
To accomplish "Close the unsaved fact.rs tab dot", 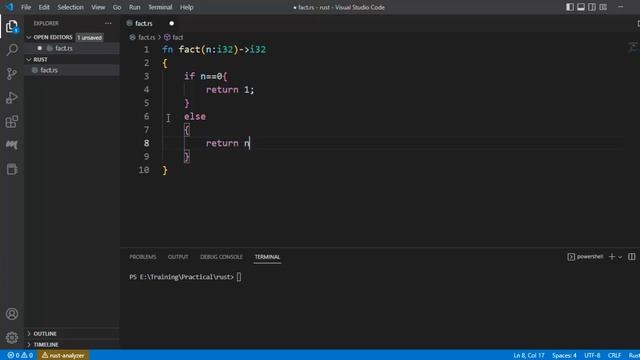I will click(x=171, y=23).
